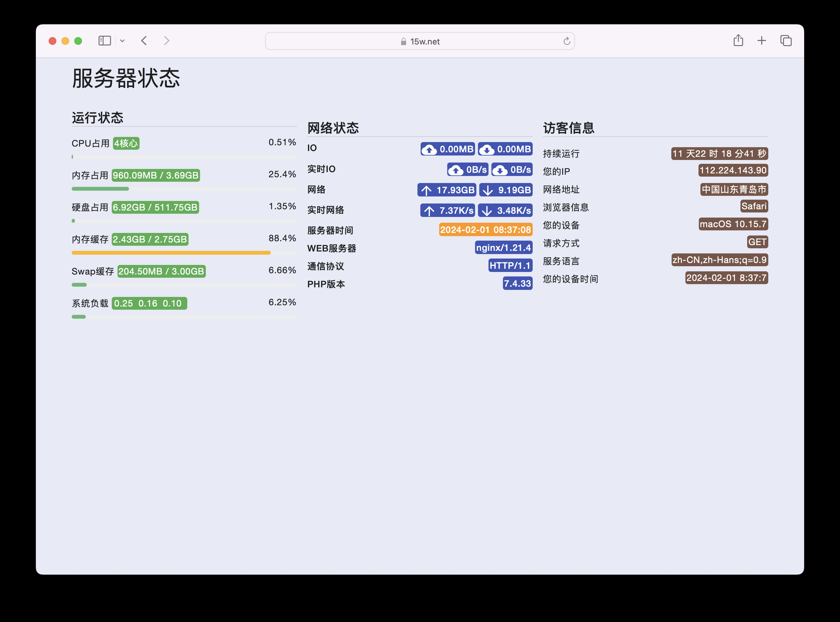Click the upload cloud icon beside IO
The width and height of the screenshot is (840, 622).
tap(430, 149)
